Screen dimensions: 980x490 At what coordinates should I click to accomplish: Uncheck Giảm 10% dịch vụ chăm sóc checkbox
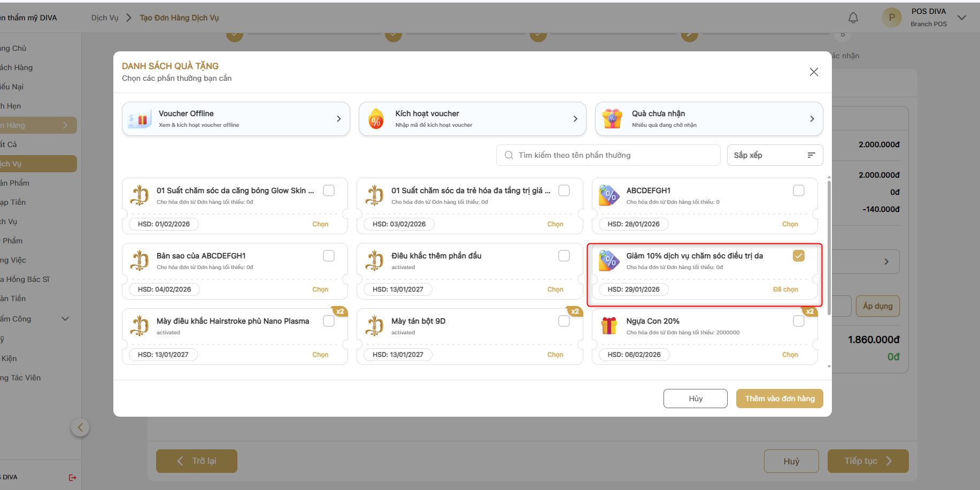[x=798, y=256]
